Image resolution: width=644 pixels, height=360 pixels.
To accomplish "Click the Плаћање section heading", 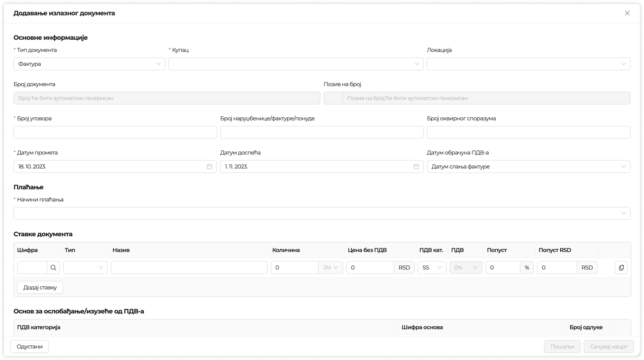I will (x=29, y=187).
